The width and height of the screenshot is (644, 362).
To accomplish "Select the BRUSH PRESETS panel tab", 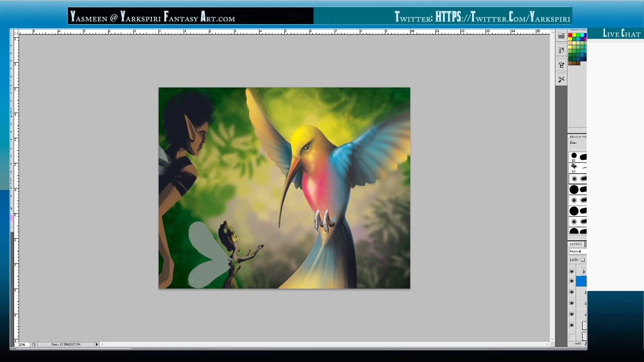I will (578, 137).
